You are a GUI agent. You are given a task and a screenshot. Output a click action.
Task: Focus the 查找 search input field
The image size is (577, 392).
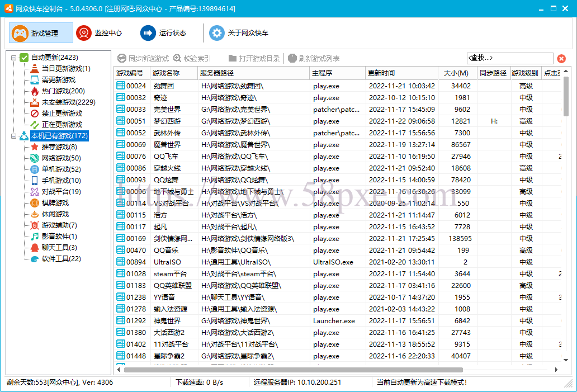pyautogui.click(x=510, y=58)
